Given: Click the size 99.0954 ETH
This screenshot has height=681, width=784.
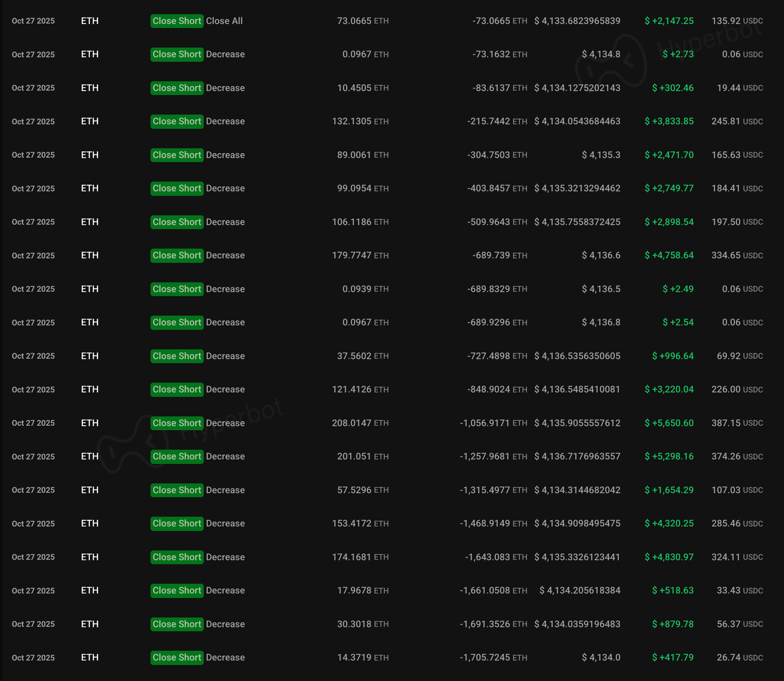Looking at the screenshot, I should (363, 189).
